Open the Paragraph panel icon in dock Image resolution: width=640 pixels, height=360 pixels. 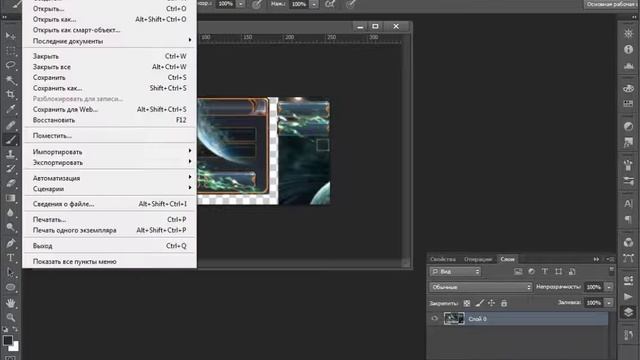[x=628, y=220]
